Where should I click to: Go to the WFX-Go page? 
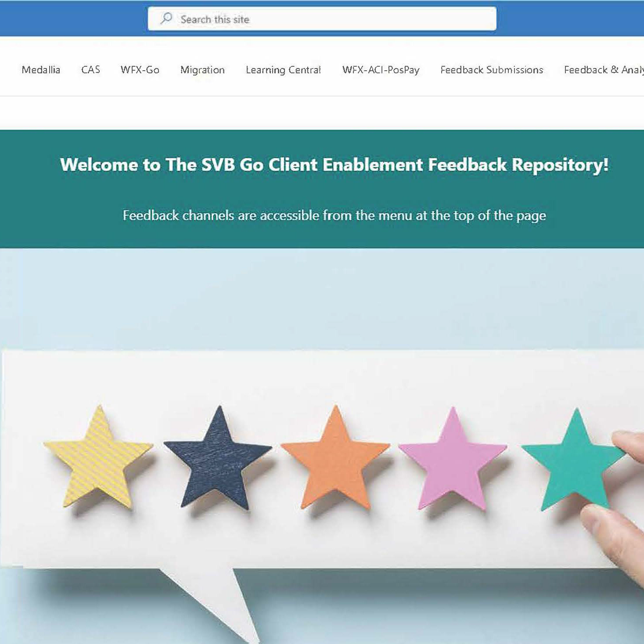[x=140, y=70]
